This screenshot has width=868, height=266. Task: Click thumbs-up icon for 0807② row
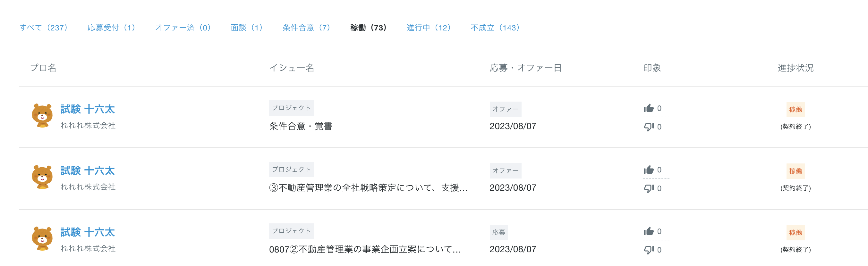[x=648, y=231]
